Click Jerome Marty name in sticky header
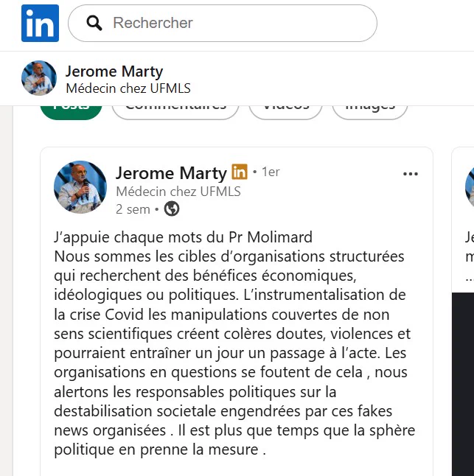474x476 pixels. [114, 71]
